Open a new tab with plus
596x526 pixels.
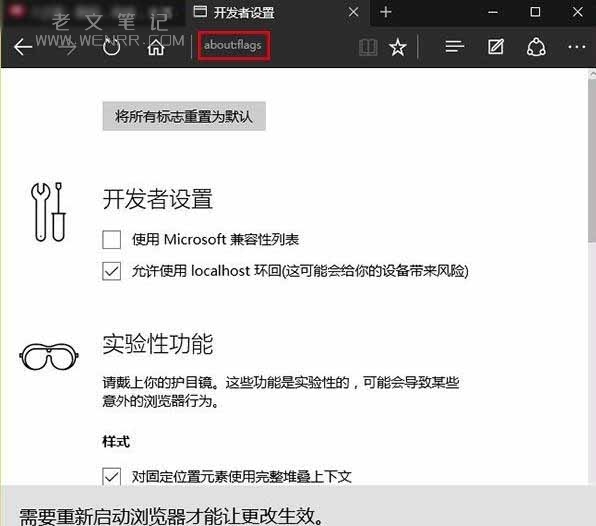386,12
